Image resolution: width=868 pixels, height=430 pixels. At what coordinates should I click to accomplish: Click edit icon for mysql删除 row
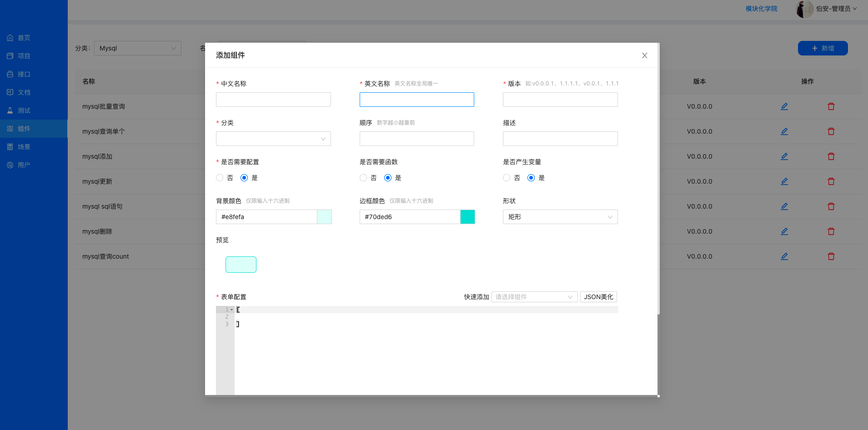pos(784,231)
